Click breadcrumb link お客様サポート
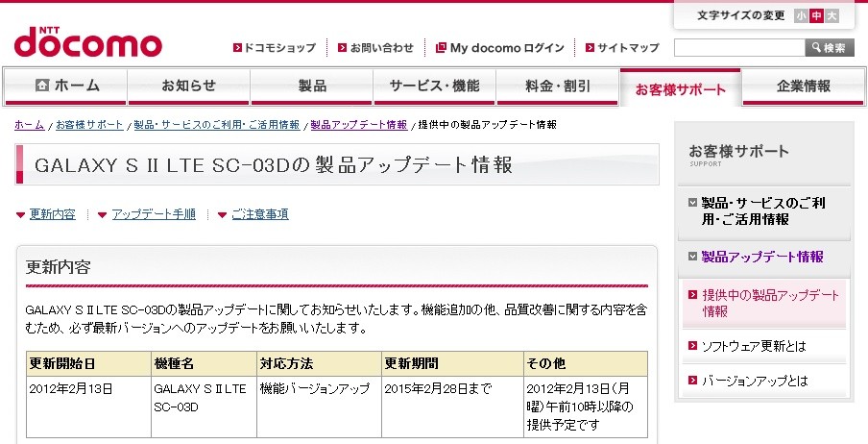The image size is (868, 444). click(89, 125)
